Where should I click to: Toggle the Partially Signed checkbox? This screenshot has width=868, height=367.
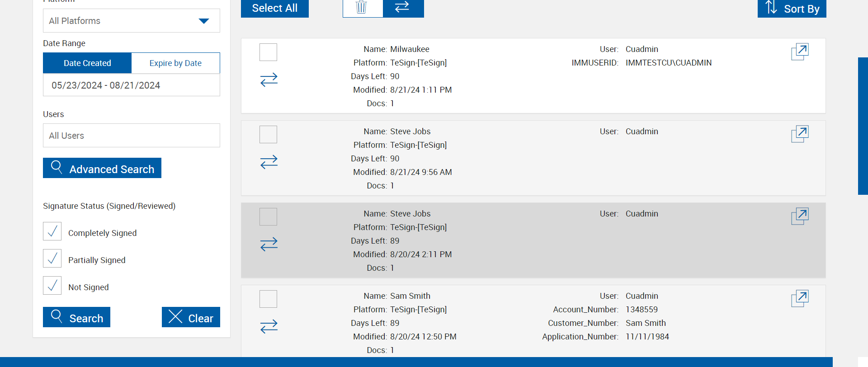pos(52,259)
